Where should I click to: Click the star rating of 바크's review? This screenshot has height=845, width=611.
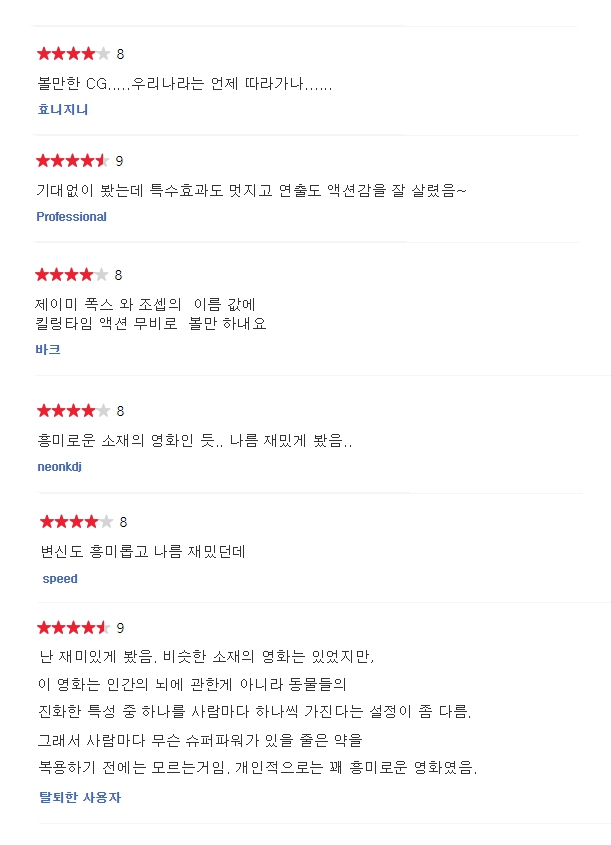(72, 275)
